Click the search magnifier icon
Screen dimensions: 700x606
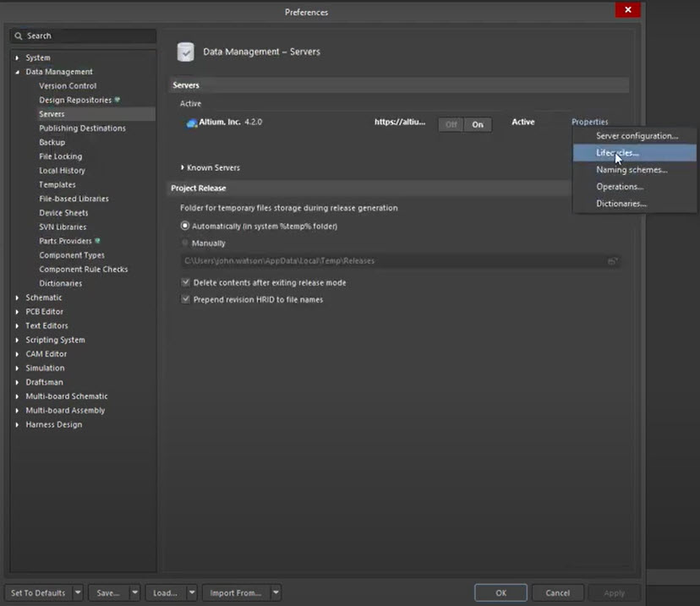tap(17, 35)
